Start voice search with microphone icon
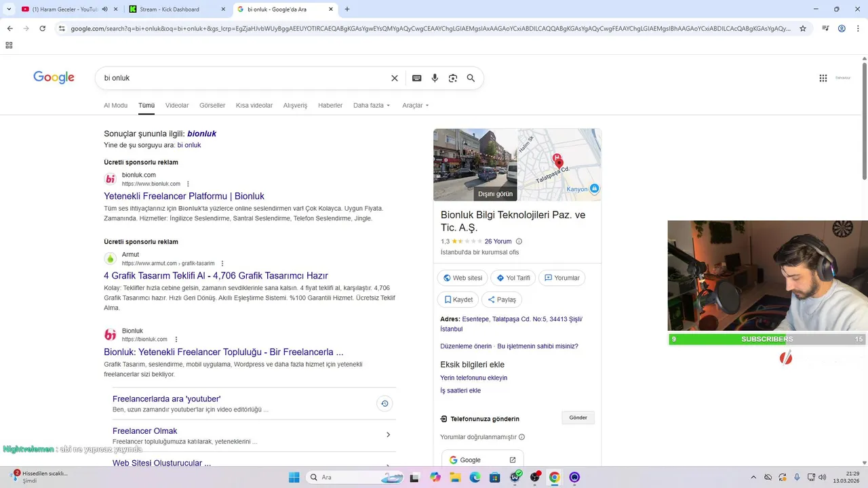The image size is (868, 488). (x=435, y=78)
